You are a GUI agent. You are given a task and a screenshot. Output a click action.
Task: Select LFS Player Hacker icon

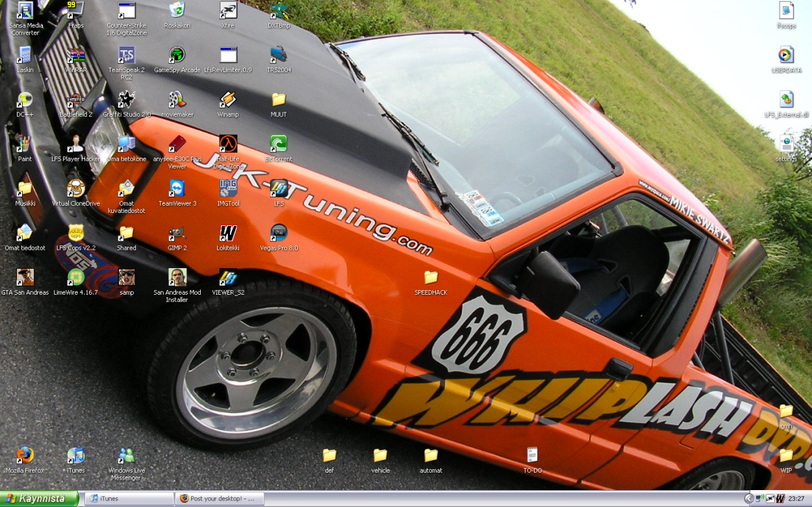click(x=76, y=144)
